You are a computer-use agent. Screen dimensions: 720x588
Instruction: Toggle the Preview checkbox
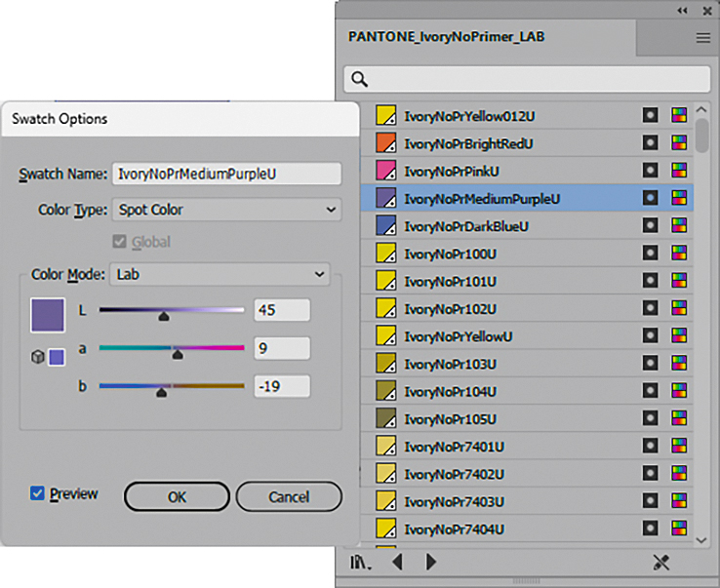coord(37,493)
